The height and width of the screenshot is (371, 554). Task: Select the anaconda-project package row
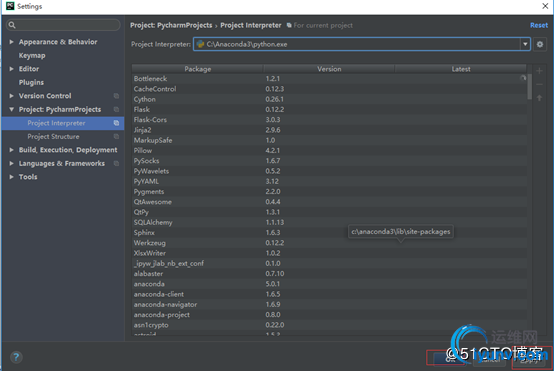point(329,314)
